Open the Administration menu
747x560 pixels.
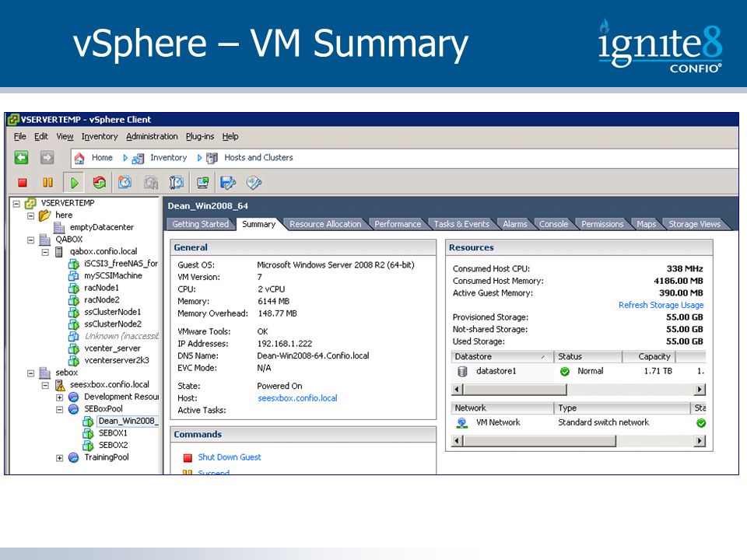(x=152, y=137)
